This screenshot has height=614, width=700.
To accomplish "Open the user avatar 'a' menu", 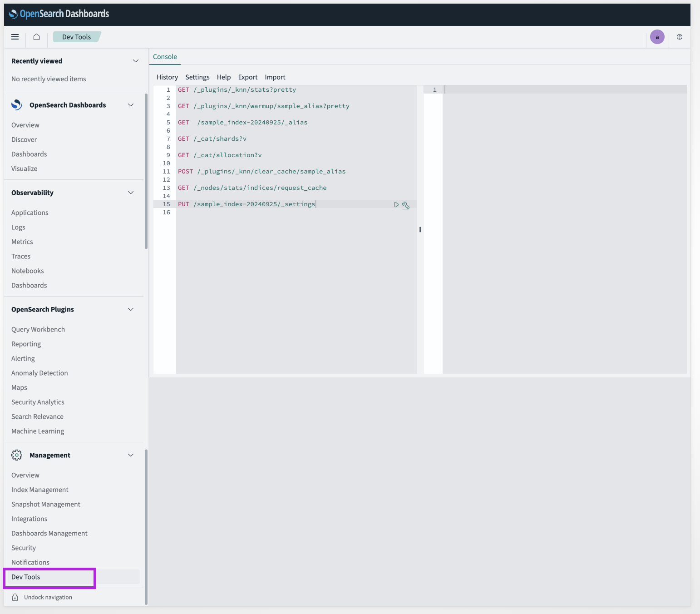I will 657,37.
